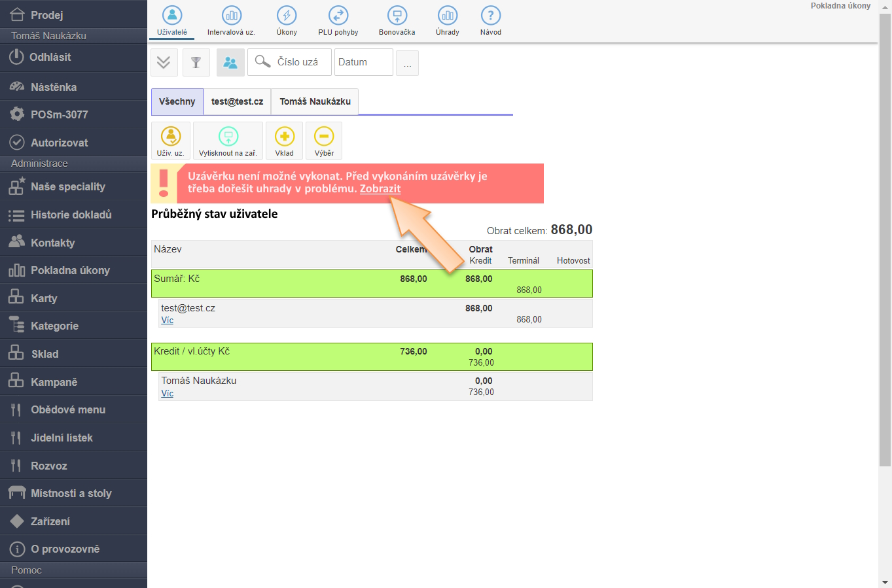Click the Datum input field
Image resolution: width=892 pixels, height=588 pixels.
pyautogui.click(x=363, y=62)
